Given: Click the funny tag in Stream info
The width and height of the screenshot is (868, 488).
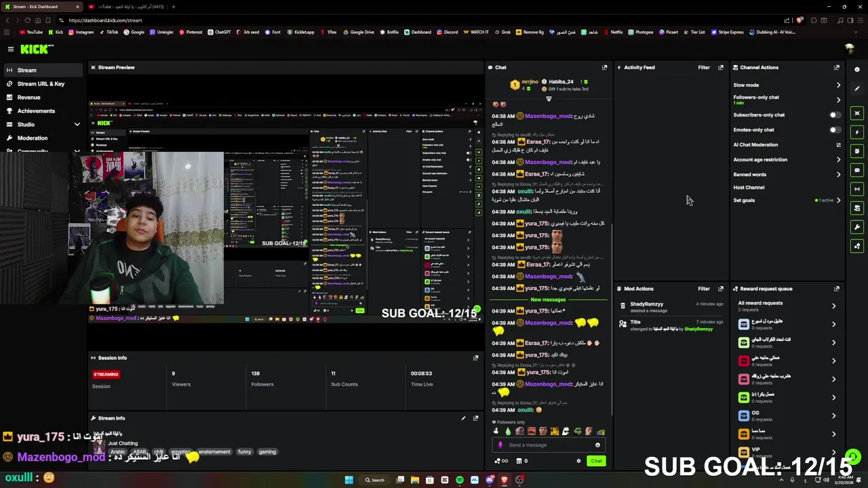Looking at the screenshot, I should coord(245,452).
